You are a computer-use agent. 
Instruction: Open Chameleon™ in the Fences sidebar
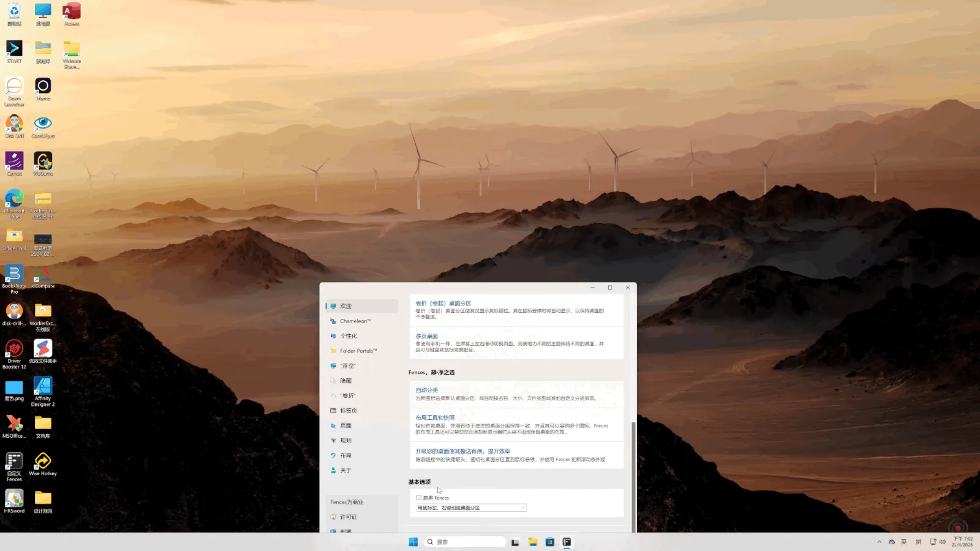tap(355, 321)
